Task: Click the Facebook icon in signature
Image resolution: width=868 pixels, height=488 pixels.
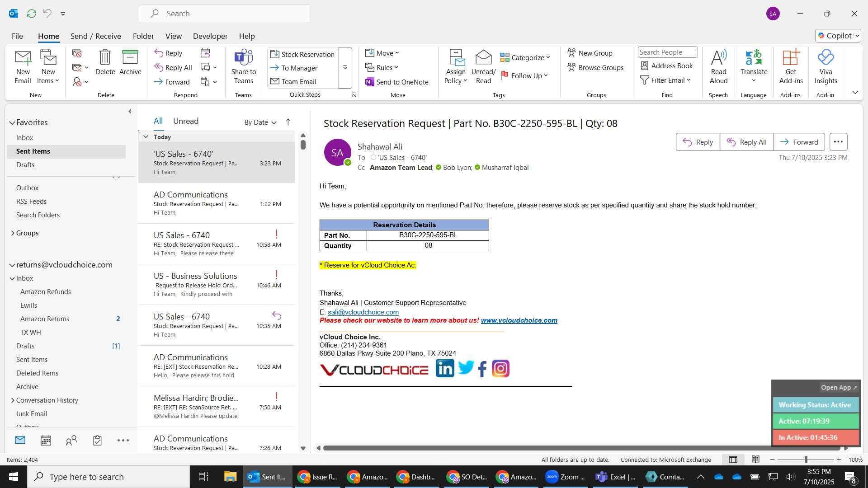Action: 482,369
